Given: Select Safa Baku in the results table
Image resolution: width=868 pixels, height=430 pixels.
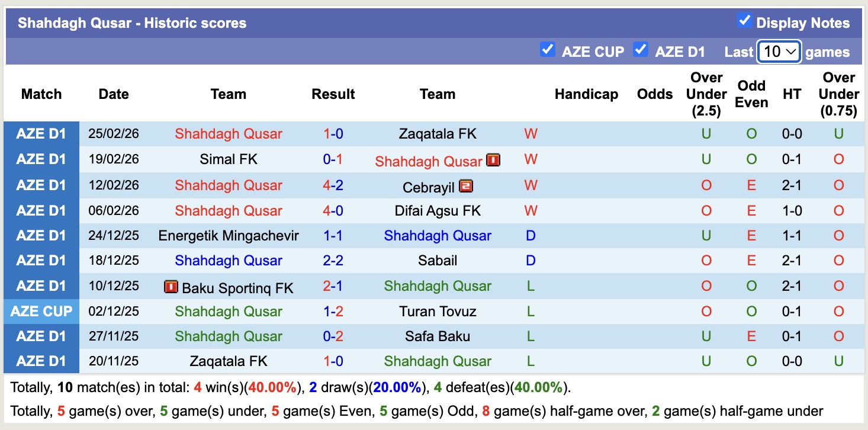Looking at the screenshot, I should pos(437,336).
